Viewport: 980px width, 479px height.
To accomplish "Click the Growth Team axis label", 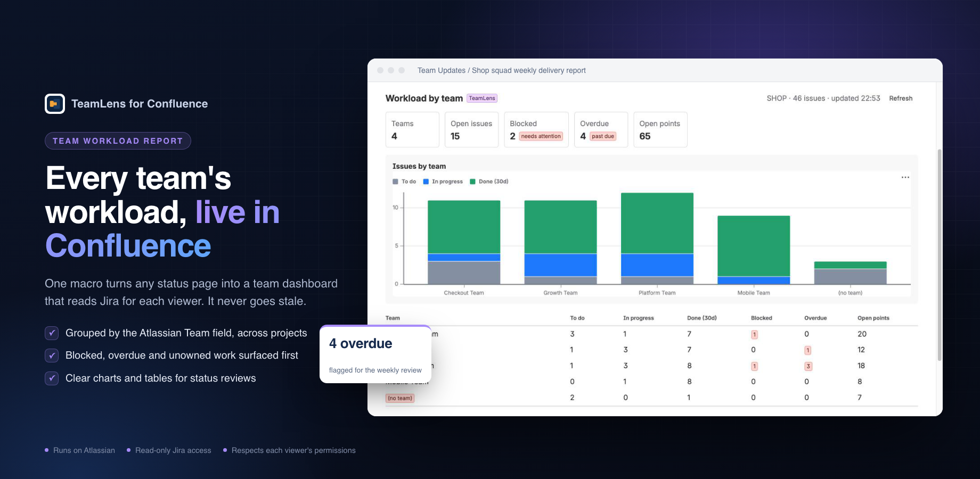I will [560, 293].
